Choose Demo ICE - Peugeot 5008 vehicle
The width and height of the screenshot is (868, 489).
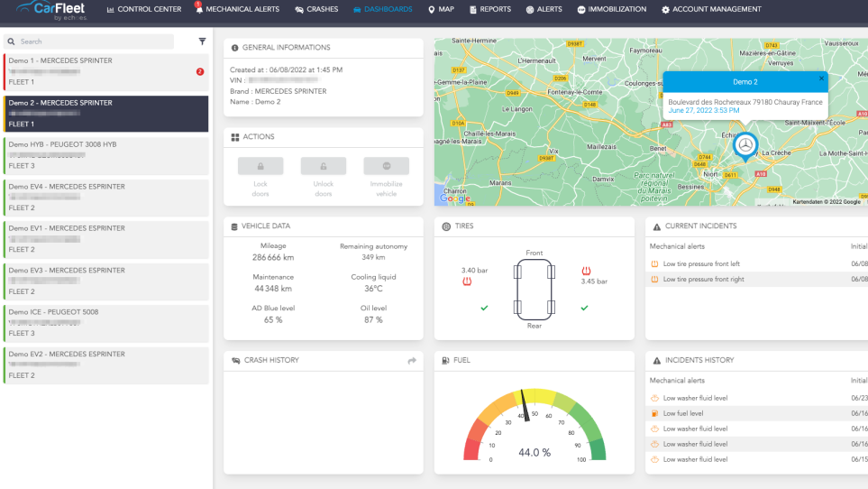[105, 323]
